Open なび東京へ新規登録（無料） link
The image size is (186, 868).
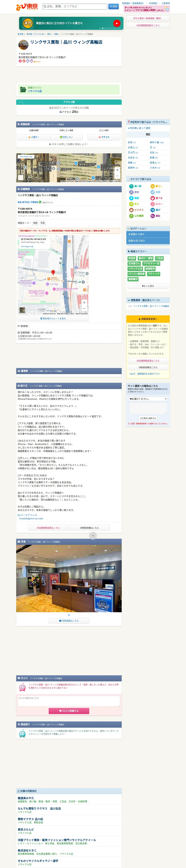[x=148, y=19]
